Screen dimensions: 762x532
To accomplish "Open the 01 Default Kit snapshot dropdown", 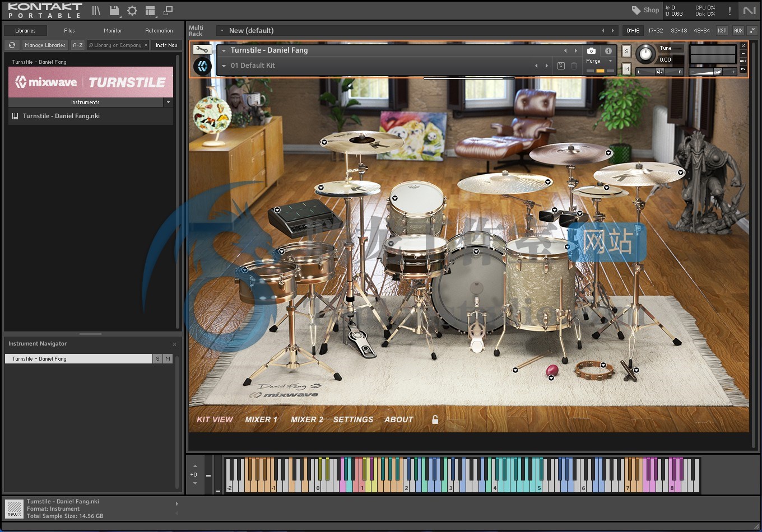I will (x=224, y=66).
